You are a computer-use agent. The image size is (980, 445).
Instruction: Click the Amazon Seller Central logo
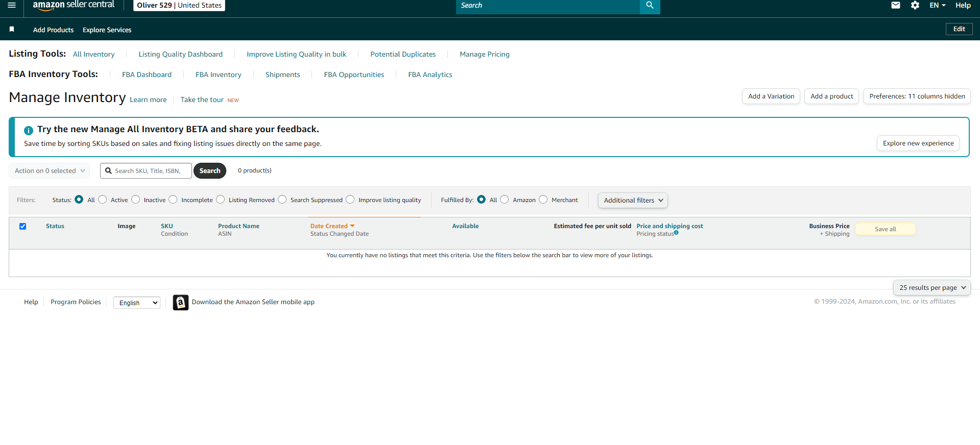click(74, 5)
